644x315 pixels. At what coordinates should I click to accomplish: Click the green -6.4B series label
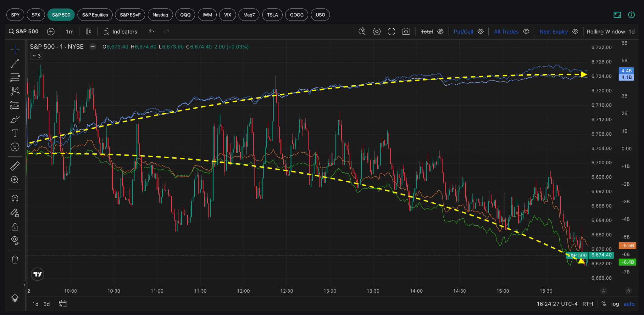tap(627, 262)
